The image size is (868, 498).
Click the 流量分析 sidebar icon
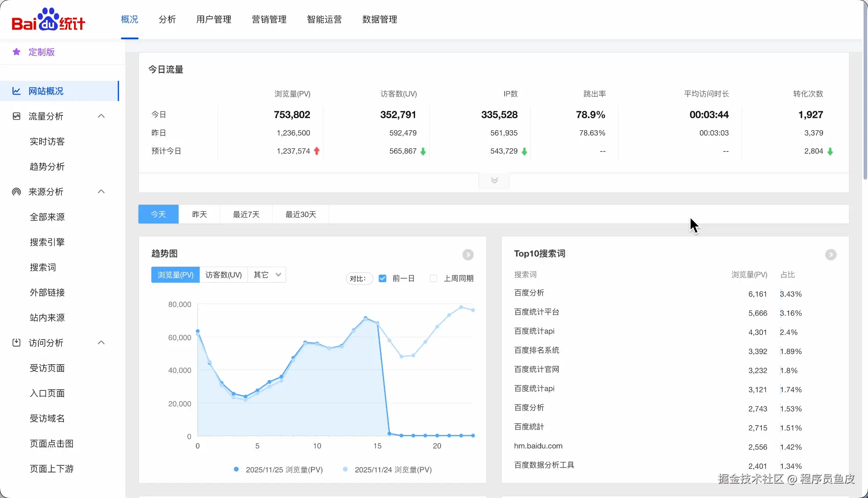tap(16, 116)
